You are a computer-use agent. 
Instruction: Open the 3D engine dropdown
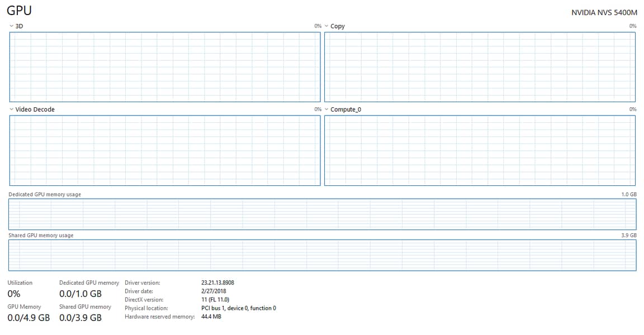click(x=16, y=26)
